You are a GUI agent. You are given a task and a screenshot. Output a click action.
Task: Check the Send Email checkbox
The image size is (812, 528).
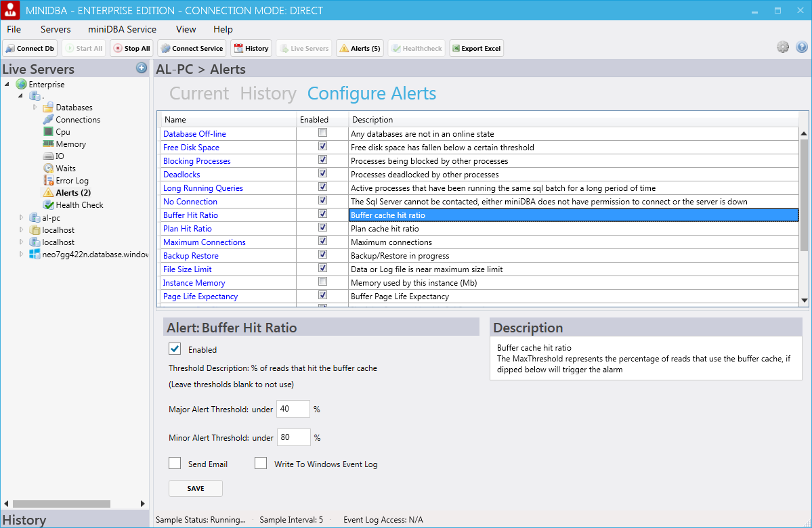(175, 463)
